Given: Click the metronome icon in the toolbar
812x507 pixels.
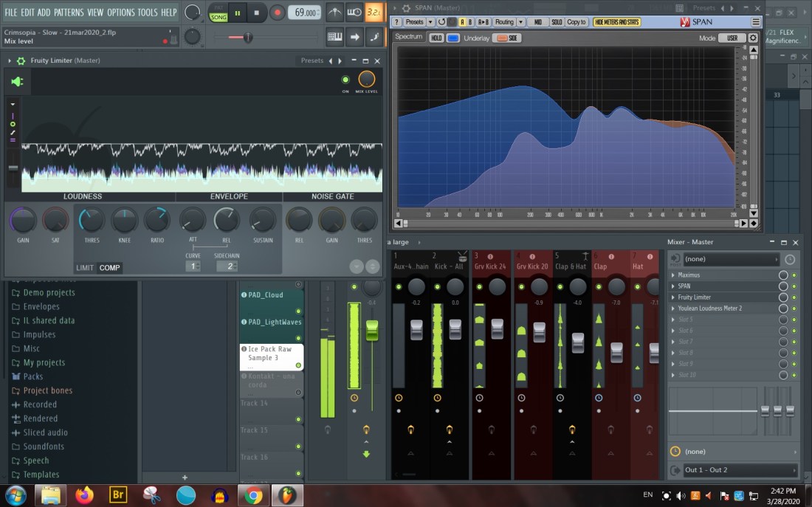Looking at the screenshot, I should tap(334, 13).
